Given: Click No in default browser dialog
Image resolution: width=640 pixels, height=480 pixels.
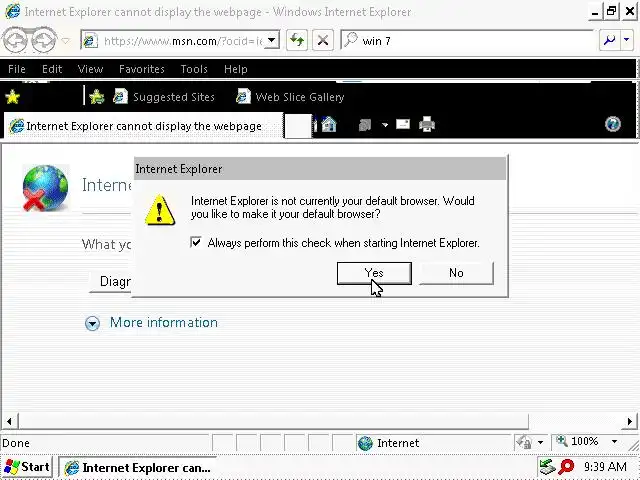Looking at the screenshot, I should pos(456,273).
